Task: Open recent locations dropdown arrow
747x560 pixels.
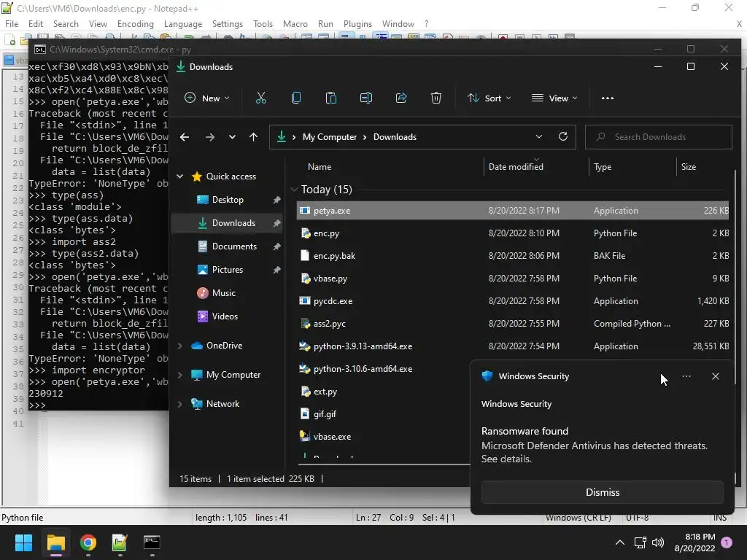Action: [232, 137]
